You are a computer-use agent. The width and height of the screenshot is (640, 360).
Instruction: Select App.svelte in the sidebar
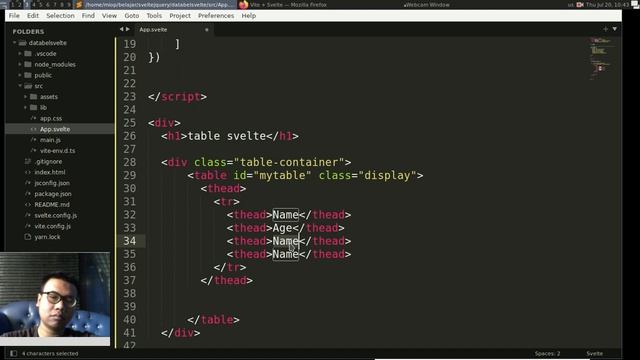[55, 129]
